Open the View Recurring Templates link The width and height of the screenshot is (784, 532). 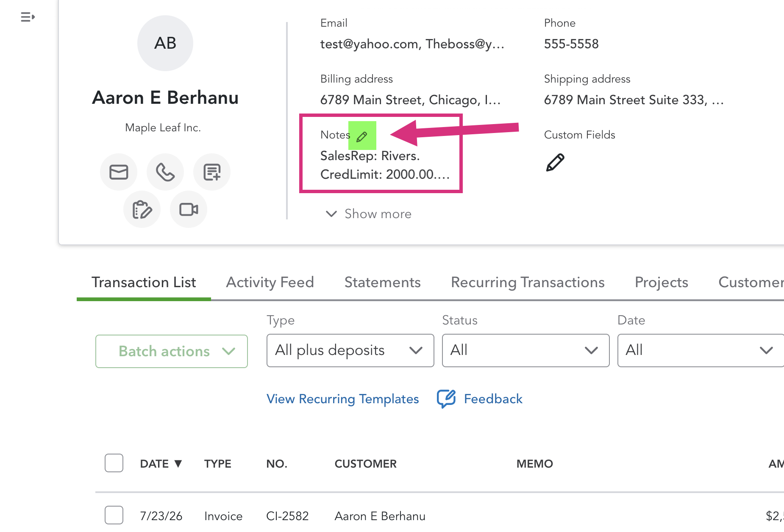pyautogui.click(x=343, y=399)
